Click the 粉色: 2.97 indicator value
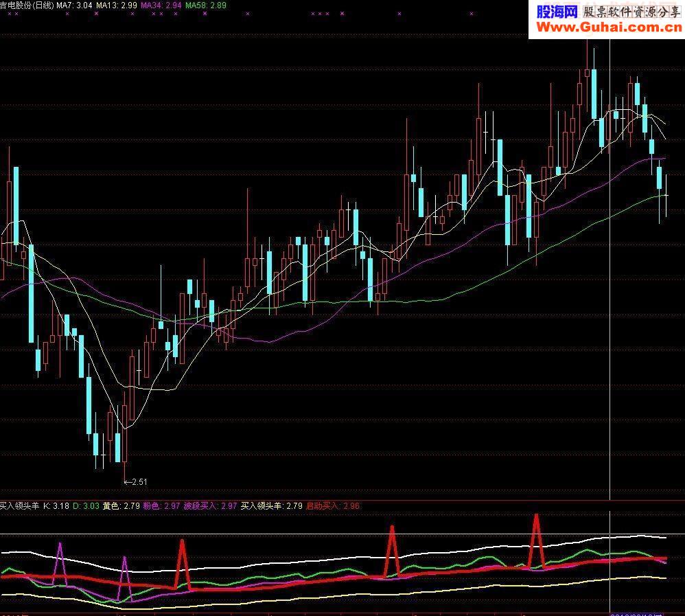Screen dimensions: 685x616 click(161, 506)
